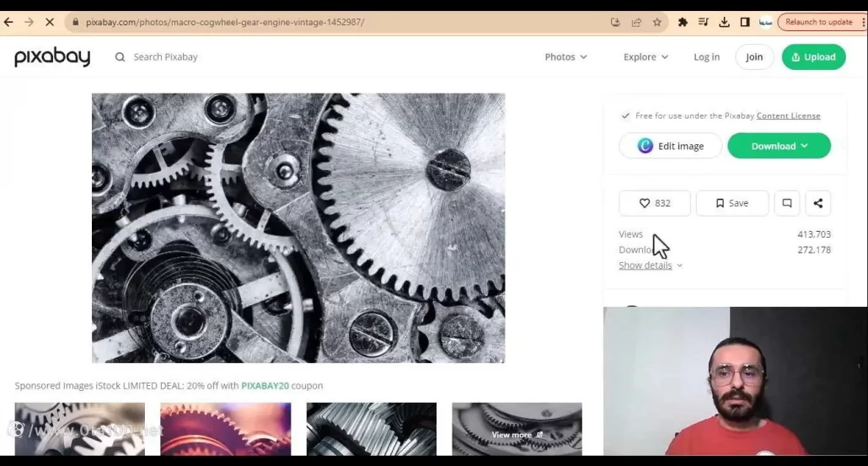Click the Log in link

[x=706, y=57]
